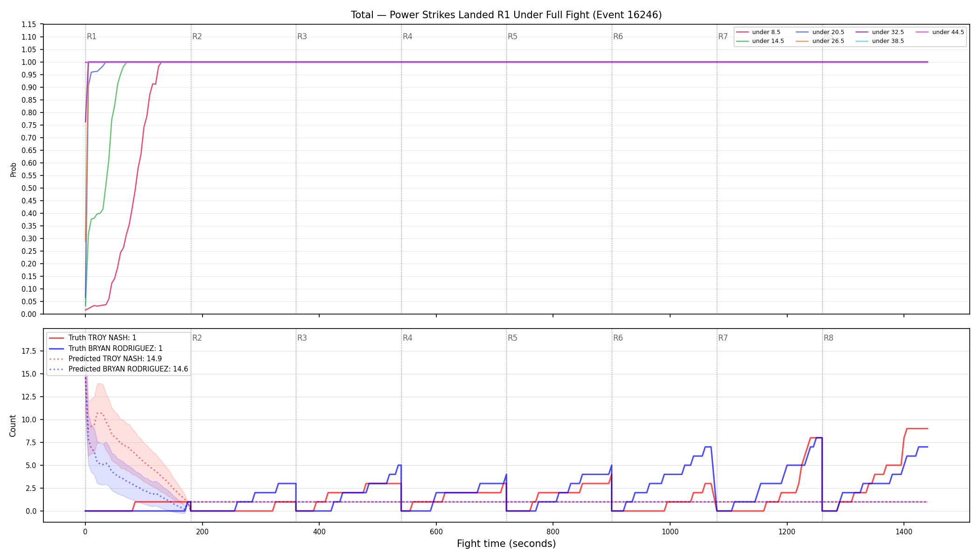980x560 pixels.
Task: Click the cyan line swatch beside 'under 38.5'
Action: coord(862,41)
